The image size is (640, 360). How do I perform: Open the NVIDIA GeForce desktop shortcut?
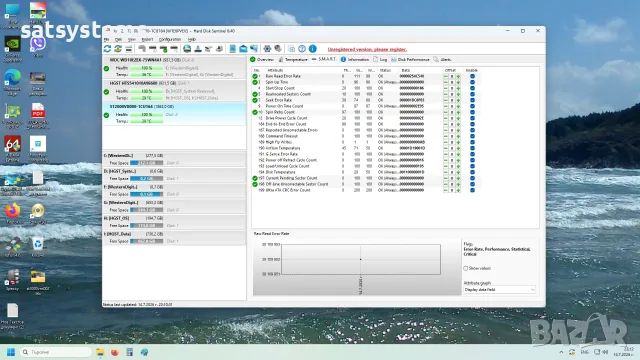[x=12, y=49]
